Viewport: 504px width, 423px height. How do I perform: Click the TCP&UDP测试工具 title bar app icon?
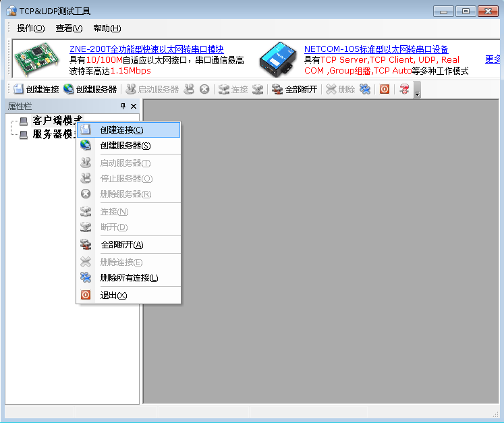tap(11, 11)
